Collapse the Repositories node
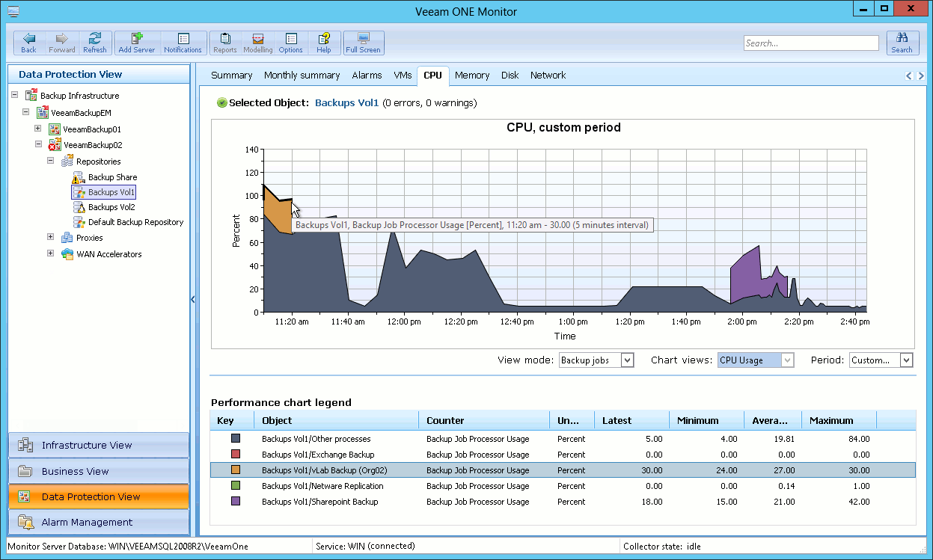The height and width of the screenshot is (560, 933). point(51,161)
